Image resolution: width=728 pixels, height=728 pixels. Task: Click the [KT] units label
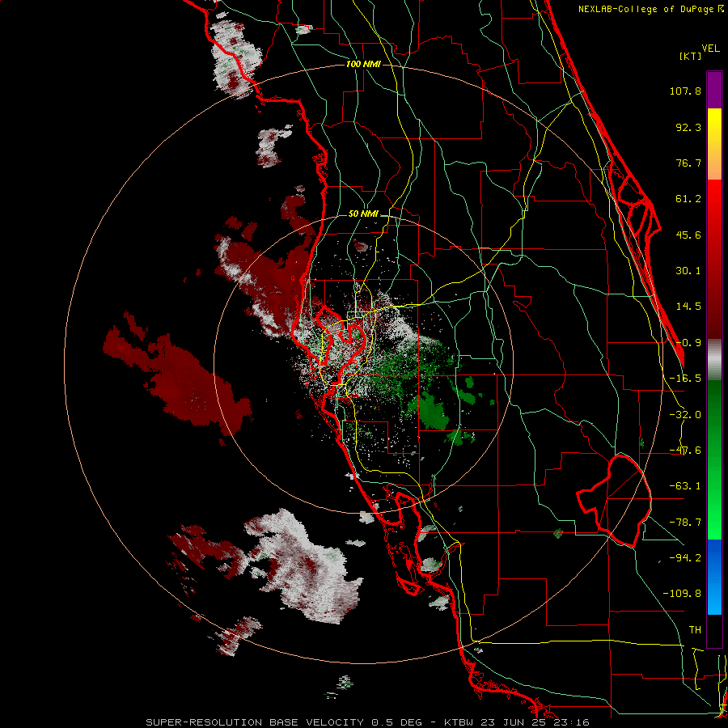[690, 56]
